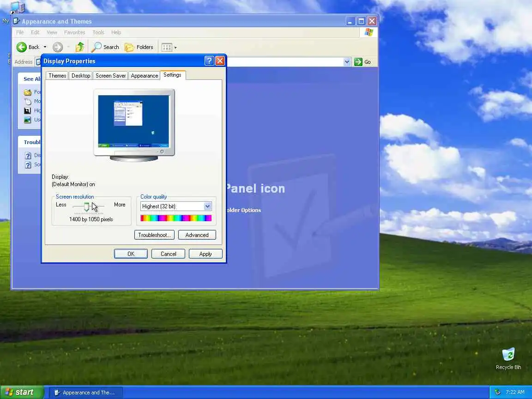Click the '(Default Monitor) on' text
The image size is (532, 399).
(73, 184)
